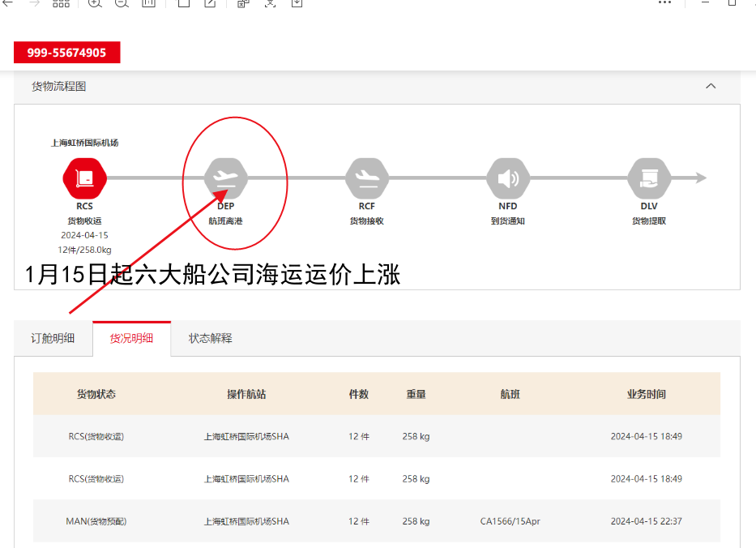Click the CA1566/15Apr flight cell

pos(510,521)
